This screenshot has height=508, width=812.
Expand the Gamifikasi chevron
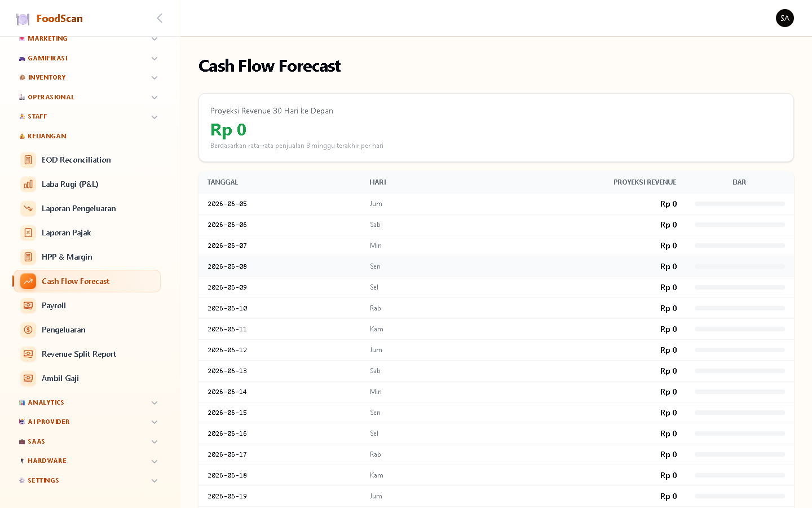(155, 59)
